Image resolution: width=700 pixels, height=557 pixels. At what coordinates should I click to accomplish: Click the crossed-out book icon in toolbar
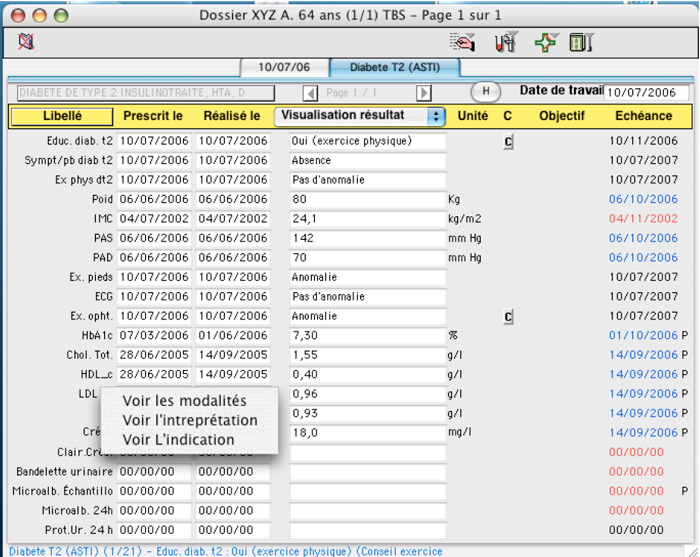pyautogui.click(x=26, y=42)
